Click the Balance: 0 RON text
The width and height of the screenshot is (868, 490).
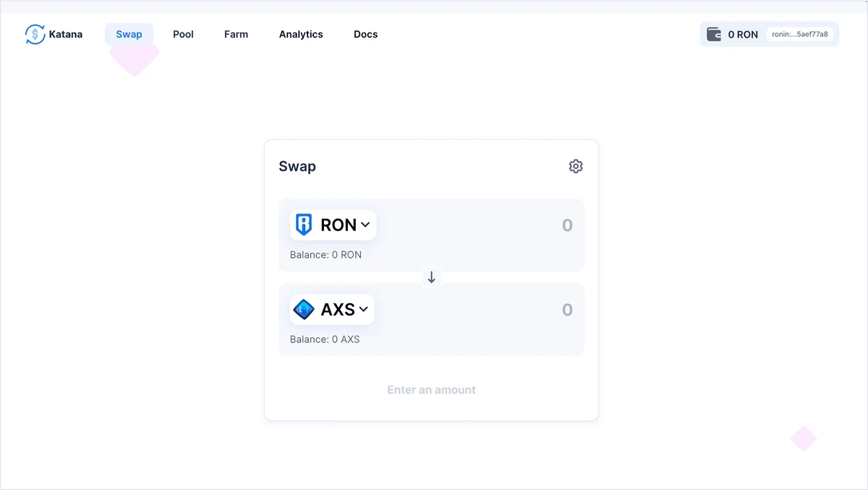pos(325,255)
